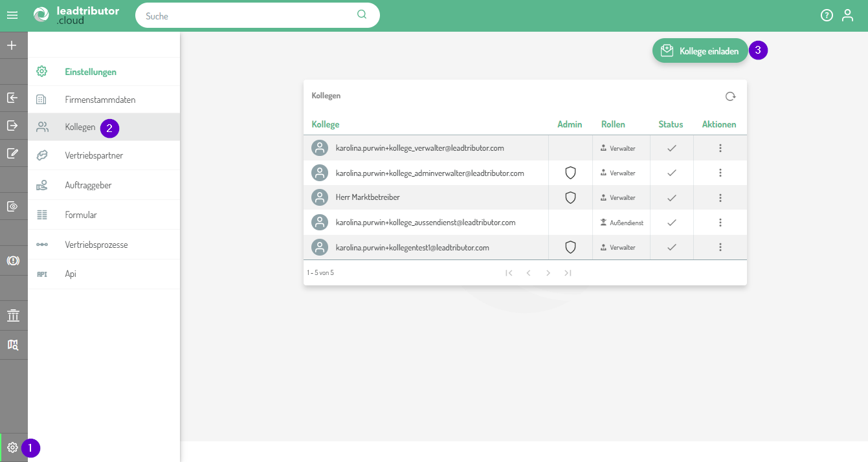This screenshot has width=868, height=462.
Task: Toggle admin shield for Herr Marktbetreiber
Action: (570, 197)
